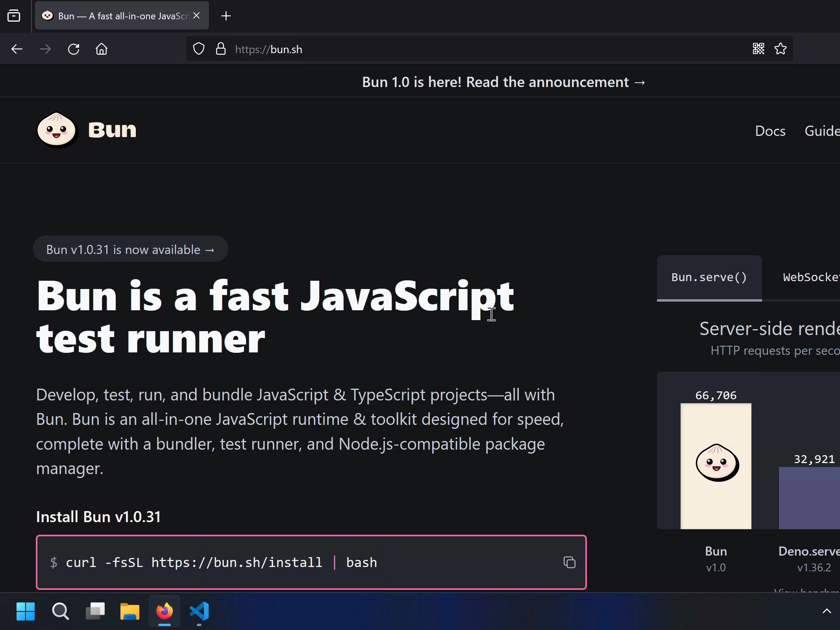Copy the curl install command

pos(569,562)
